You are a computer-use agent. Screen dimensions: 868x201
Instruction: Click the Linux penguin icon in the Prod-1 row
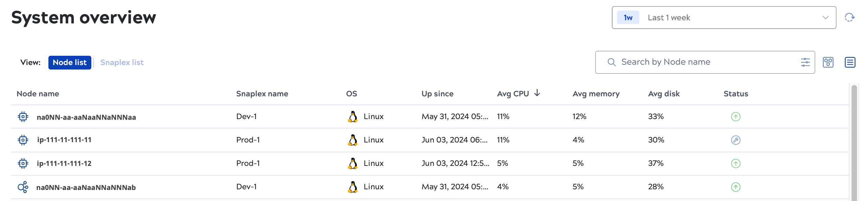(352, 140)
